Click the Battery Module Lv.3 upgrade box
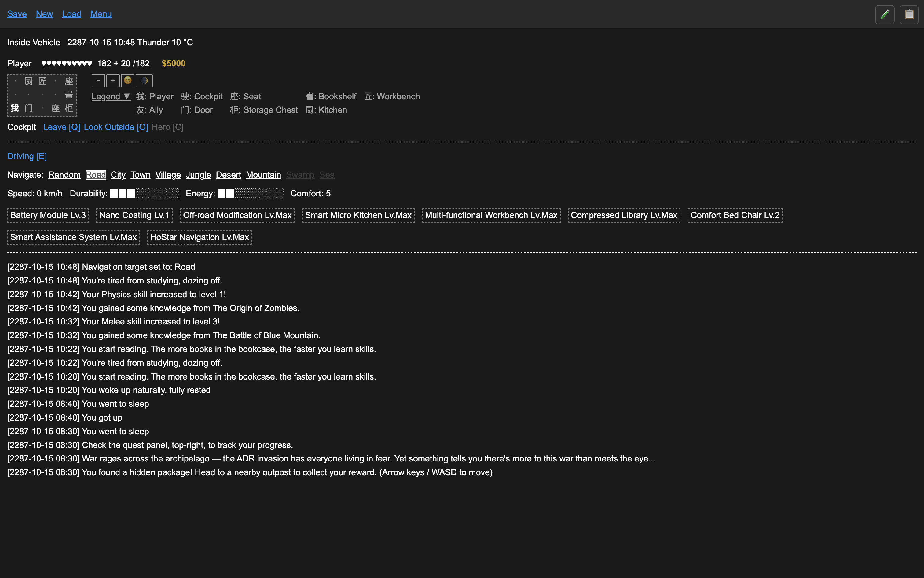 pyautogui.click(x=48, y=215)
